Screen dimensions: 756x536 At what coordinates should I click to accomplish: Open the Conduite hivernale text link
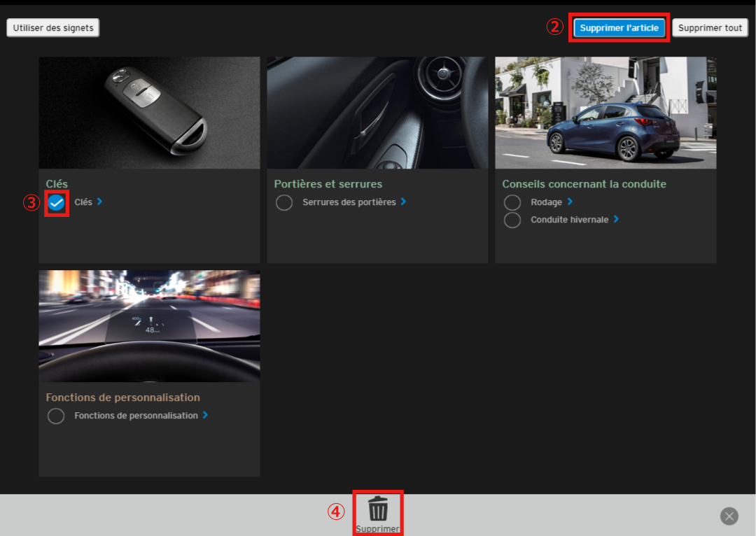tap(569, 220)
